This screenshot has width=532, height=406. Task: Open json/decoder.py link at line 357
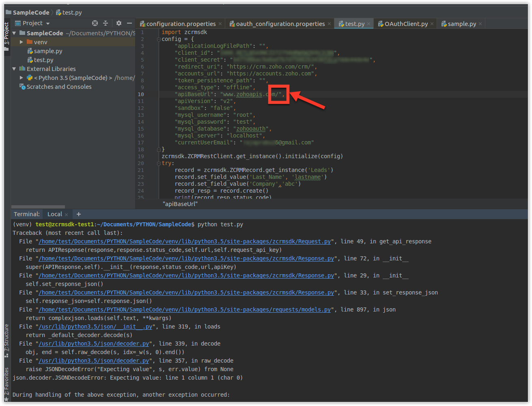click(x=94, y=361)
